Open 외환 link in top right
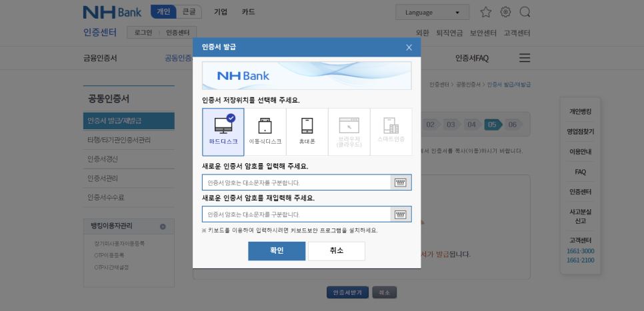644x311 pixels. pyautogui.click(x=423, y=33)
